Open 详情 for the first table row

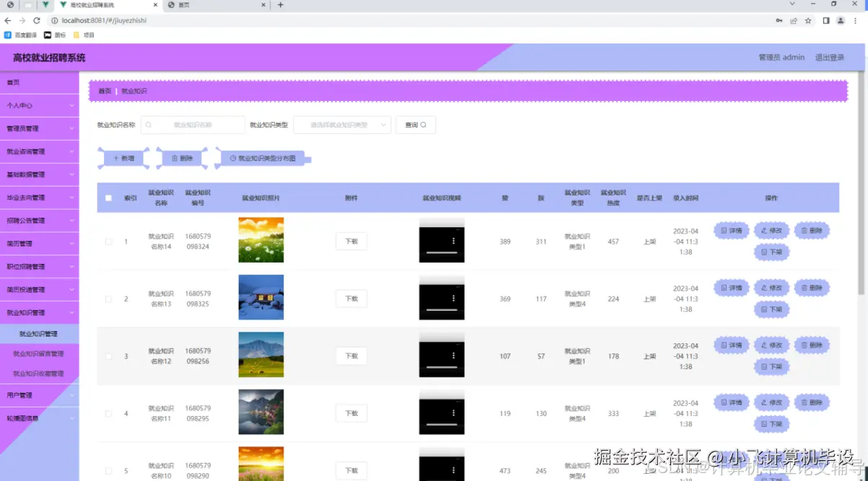(x=731, y=230)
